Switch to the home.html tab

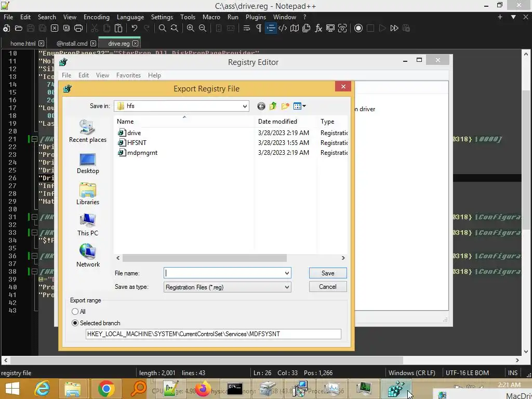click(x=23, y=44)
